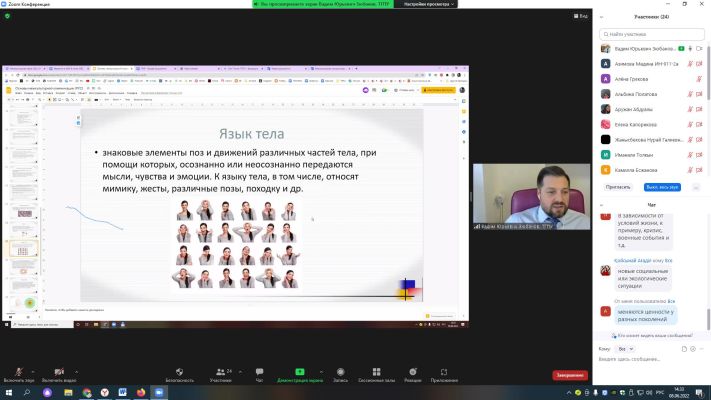Click the green Share Screen icon
Viewport: 711px width, 400px height.
[x=300, y=372]
